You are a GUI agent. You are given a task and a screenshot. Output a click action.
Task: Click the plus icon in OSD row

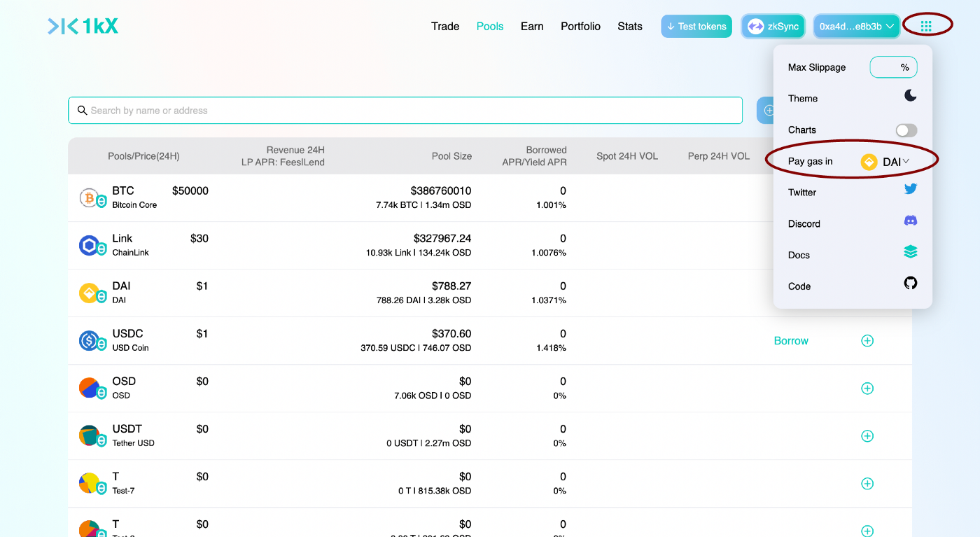tap(867, 389)
